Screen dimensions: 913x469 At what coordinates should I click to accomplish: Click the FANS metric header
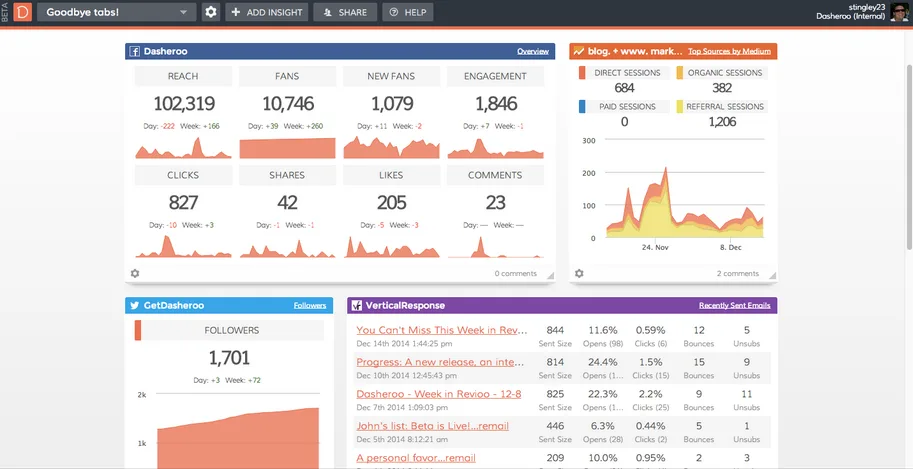click(x=287, y=76)
